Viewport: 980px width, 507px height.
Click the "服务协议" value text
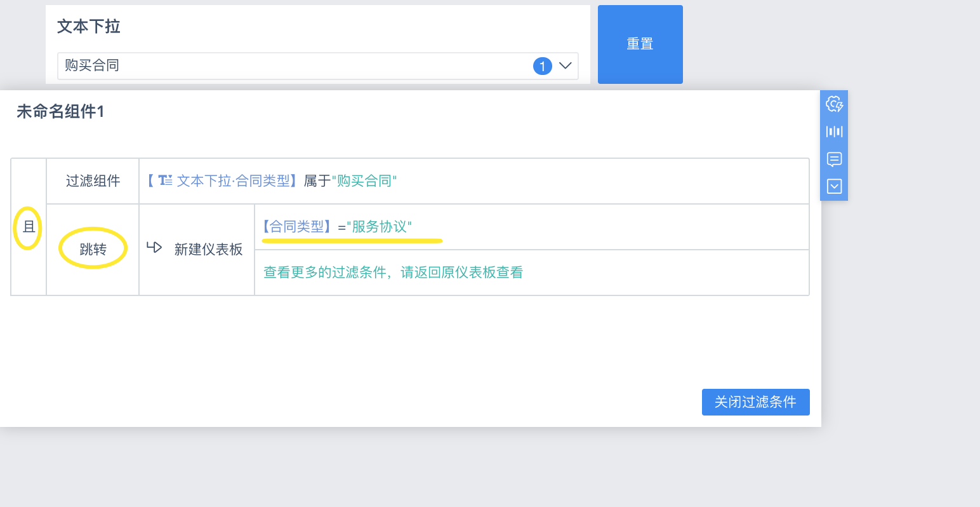coord(379,227)
